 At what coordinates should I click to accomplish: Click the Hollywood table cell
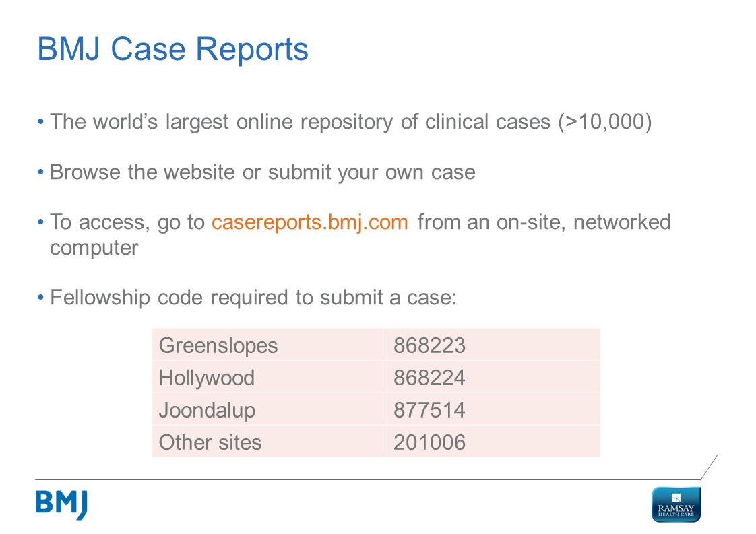point(269,377)
